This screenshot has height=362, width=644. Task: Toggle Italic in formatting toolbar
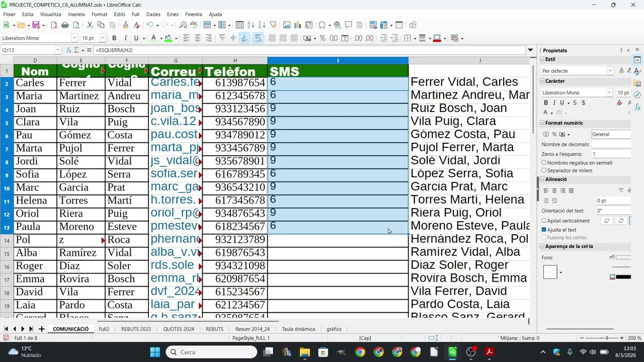click(125, 38)
